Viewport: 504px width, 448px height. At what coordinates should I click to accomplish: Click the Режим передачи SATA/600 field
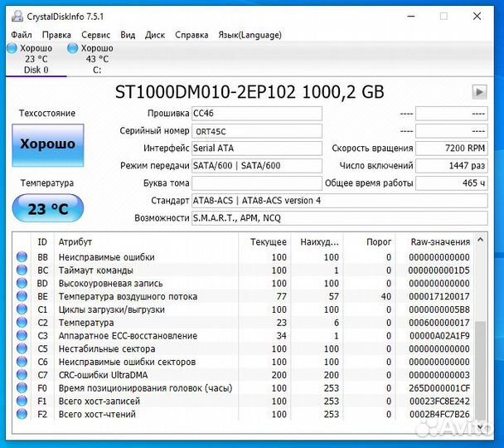[257, 166]
